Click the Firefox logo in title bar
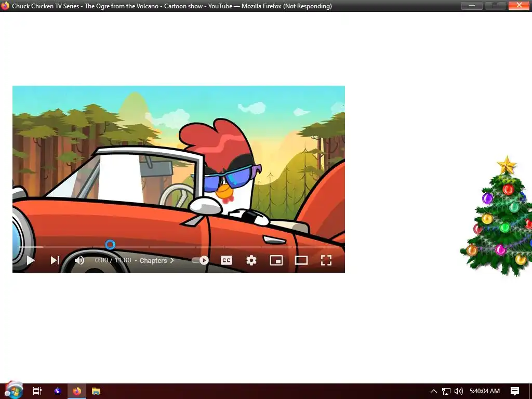This screenshot has height=399, width=532. [5, 6]
